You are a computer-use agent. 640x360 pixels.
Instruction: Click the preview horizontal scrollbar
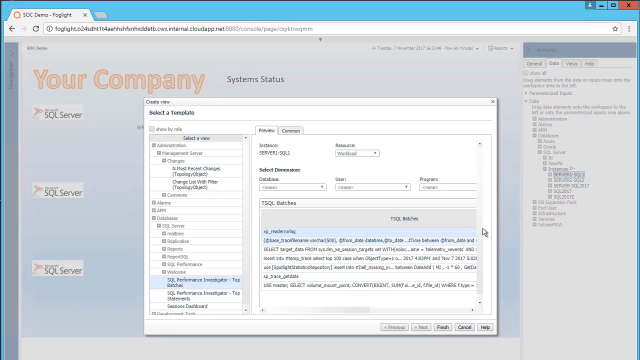pos(367,310)
